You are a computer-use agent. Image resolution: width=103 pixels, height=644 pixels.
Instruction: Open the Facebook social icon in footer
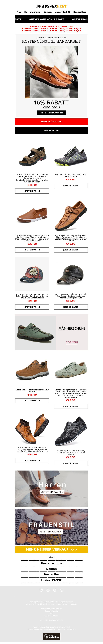click(41, 590)
